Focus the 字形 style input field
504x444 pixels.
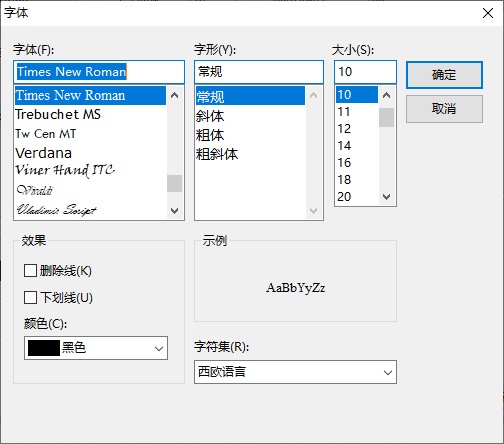pyautogui.click(x=259, y=72)
